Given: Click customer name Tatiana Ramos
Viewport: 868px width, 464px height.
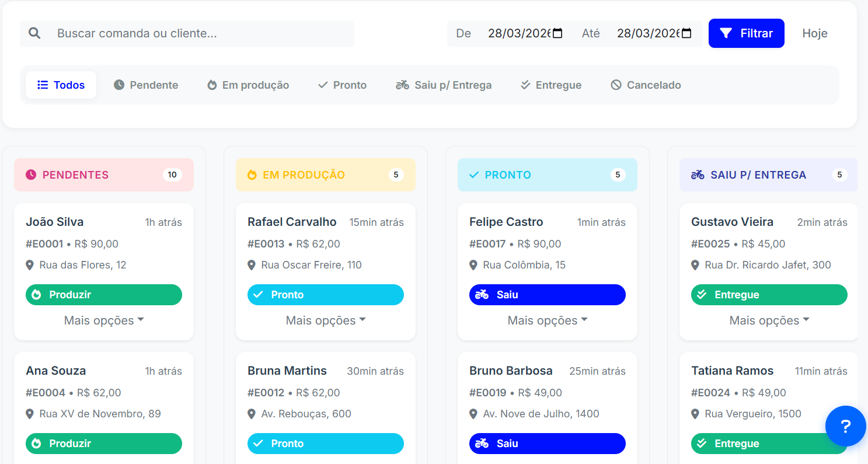Looking at the screenshot, I should (733, 371).
